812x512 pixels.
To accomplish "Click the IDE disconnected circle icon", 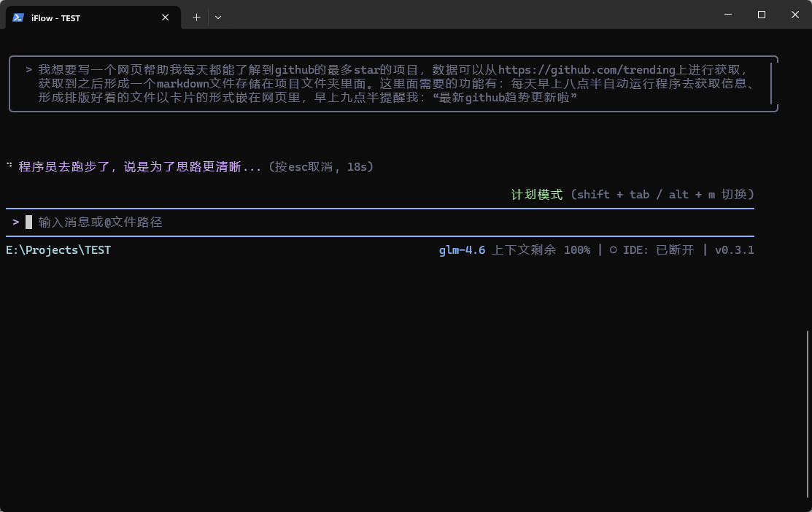I will 613,250.
